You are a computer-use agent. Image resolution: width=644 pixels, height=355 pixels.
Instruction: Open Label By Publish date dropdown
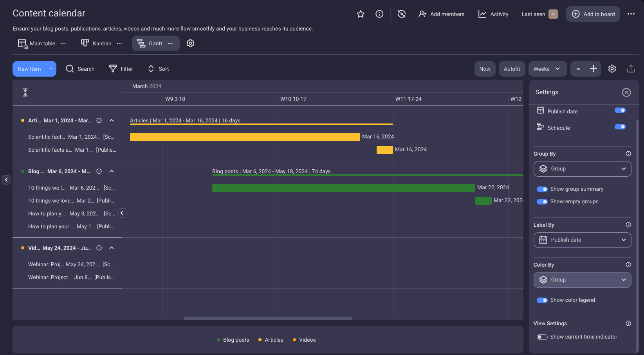click(x=583, y=240)
